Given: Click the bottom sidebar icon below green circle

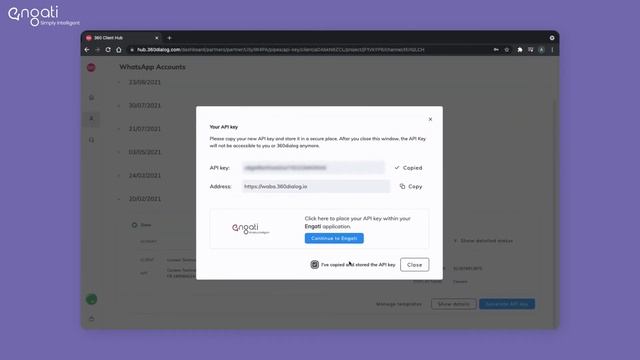Looking at the screenshot, I should coord(91,319).
